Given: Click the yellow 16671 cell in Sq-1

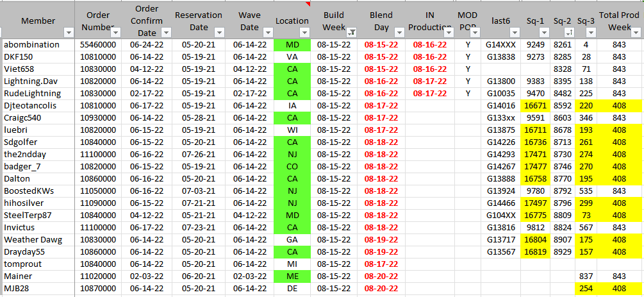Looking at the screenshot, I should click(x=535, y=105).
